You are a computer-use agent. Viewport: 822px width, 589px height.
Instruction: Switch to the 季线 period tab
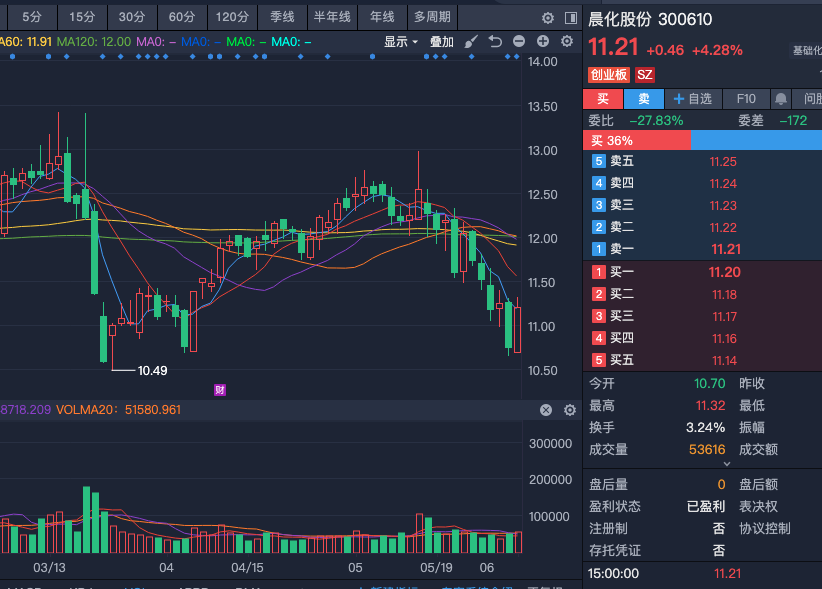click(x=282, y=17)
